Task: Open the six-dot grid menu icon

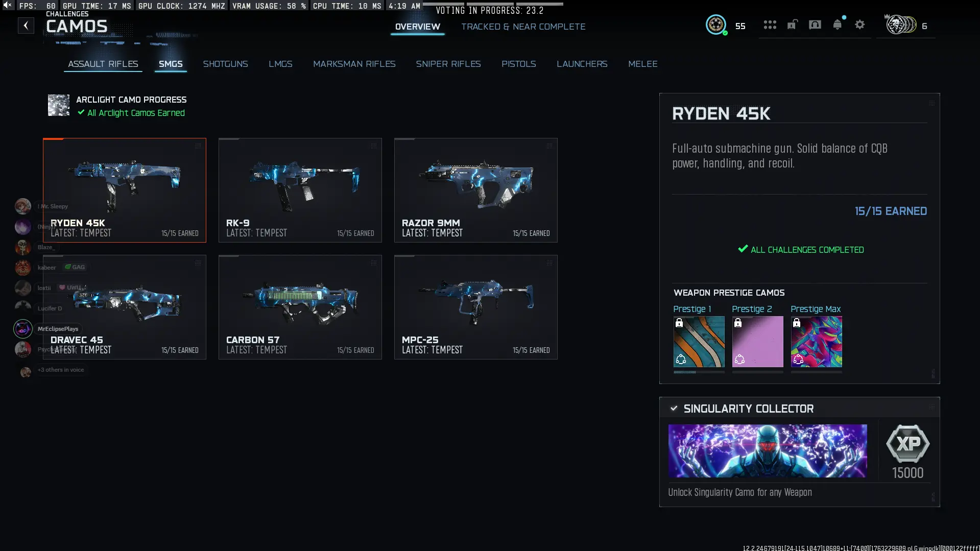Action: click(770, 25)
